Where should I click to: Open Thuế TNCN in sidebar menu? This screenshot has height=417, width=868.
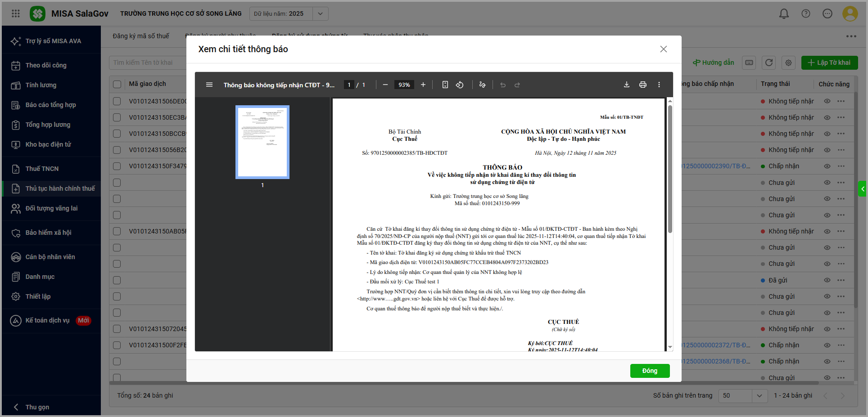(x=42, y=169)
